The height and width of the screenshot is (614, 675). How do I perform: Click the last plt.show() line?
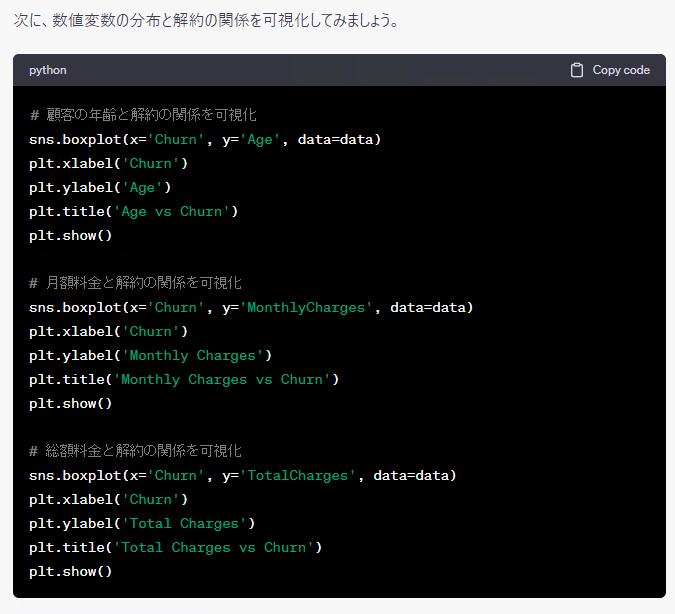point(70,571)
